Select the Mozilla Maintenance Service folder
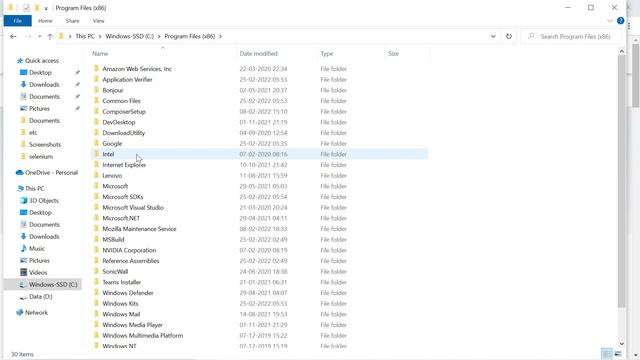The image size is (640, 360). coord(139,229)
